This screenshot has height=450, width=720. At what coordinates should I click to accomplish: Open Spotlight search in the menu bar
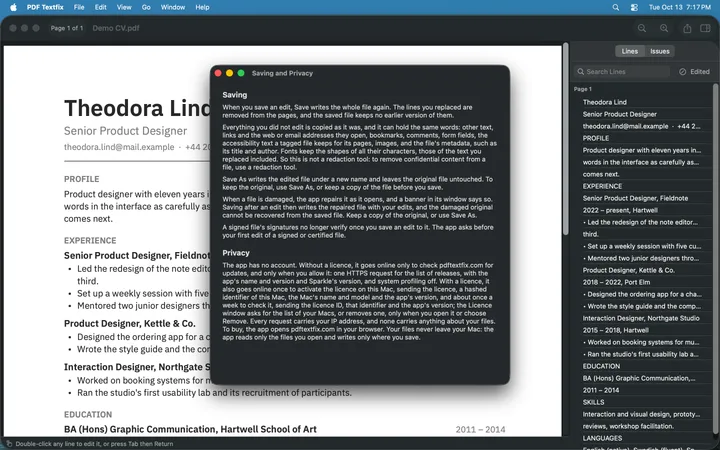point(616,7)
